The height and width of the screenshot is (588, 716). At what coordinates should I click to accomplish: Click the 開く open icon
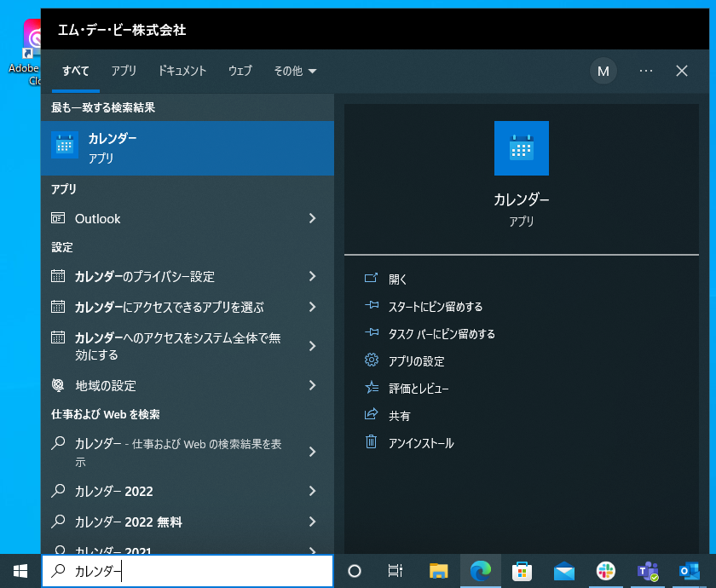pyautogui.click(x=372, y=278)
